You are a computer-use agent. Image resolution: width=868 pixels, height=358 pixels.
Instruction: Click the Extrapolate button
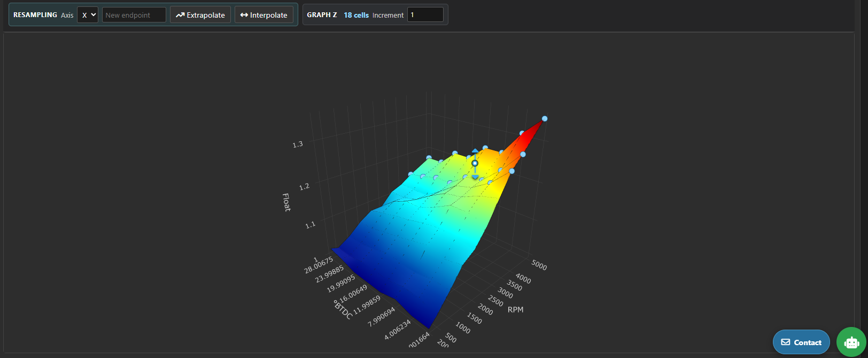point(200,15)
